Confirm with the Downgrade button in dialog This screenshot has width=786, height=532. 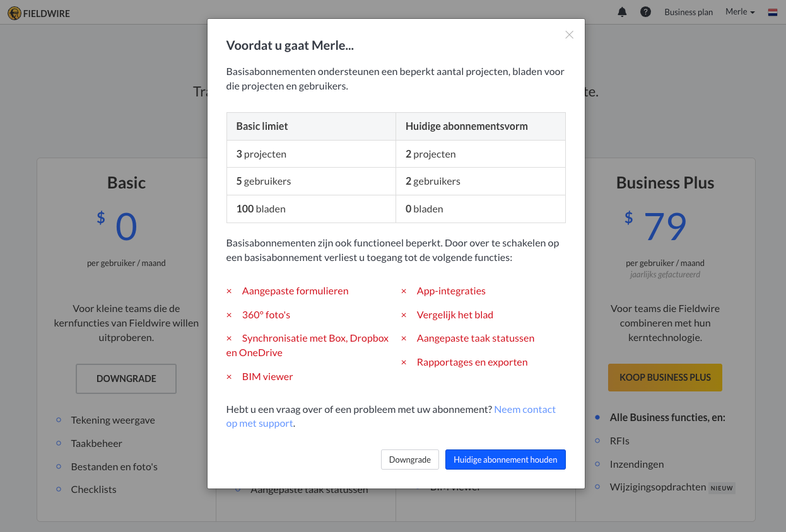pos(410,460)
